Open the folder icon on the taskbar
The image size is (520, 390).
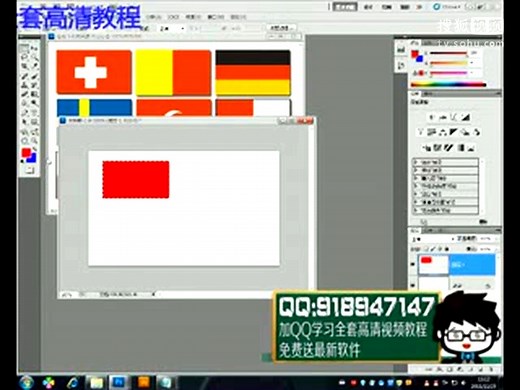pos(96,382)
